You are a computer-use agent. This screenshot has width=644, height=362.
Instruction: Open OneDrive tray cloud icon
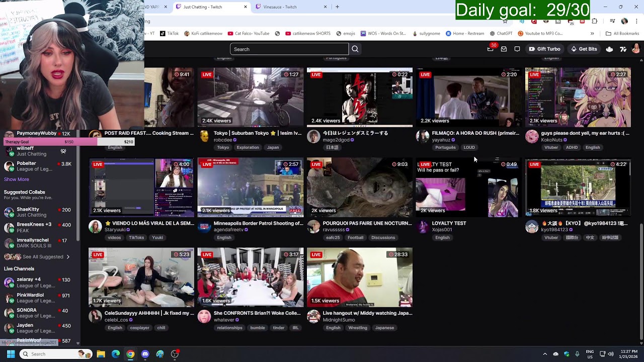[x=555, y=354]
